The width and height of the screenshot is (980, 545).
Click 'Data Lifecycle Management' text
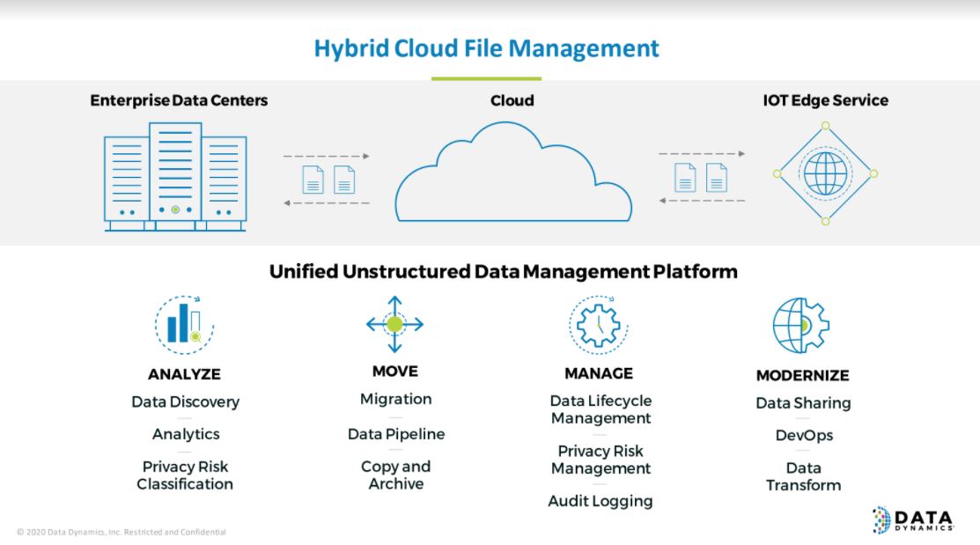[x=601, y=409]
